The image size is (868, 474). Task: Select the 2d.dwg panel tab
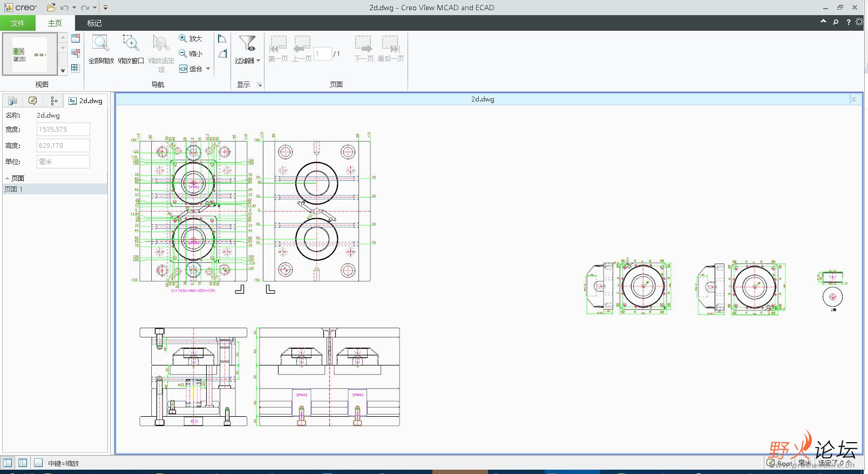pyautogui.click(x=85, y=101)
